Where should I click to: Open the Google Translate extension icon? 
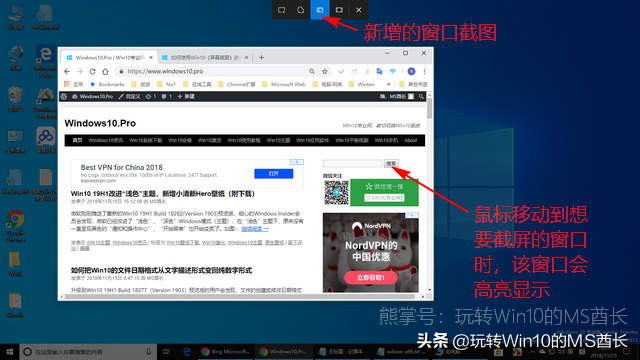(x=380, y=71)
